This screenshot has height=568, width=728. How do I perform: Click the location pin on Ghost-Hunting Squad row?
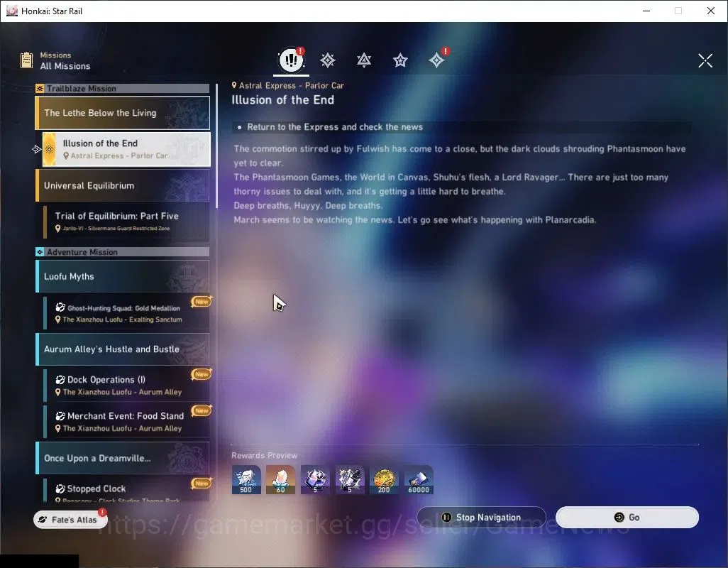[58, 319]
